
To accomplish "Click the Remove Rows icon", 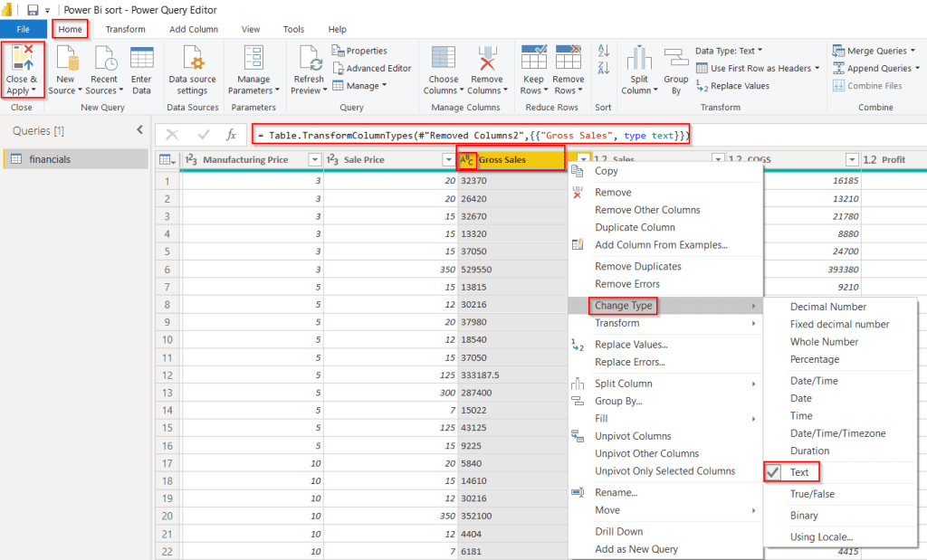I will pyautogui.click(x=569, y=57).
